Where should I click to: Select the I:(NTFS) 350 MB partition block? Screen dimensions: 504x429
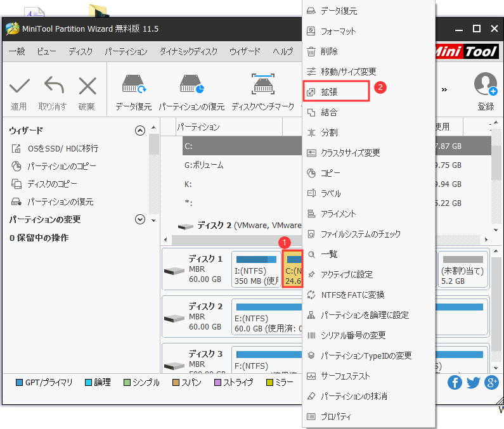click(x=256, y=269)
